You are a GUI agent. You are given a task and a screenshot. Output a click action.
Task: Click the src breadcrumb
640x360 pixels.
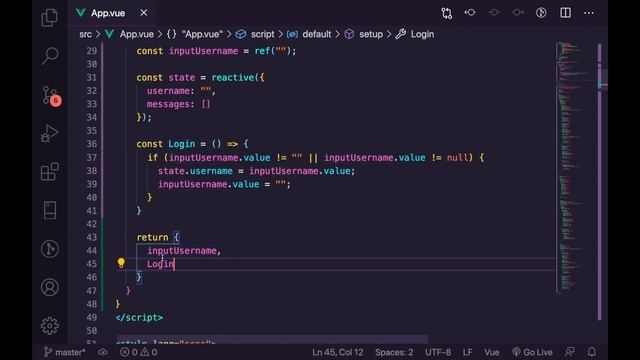pyautogui.click(x=85, y=34)
